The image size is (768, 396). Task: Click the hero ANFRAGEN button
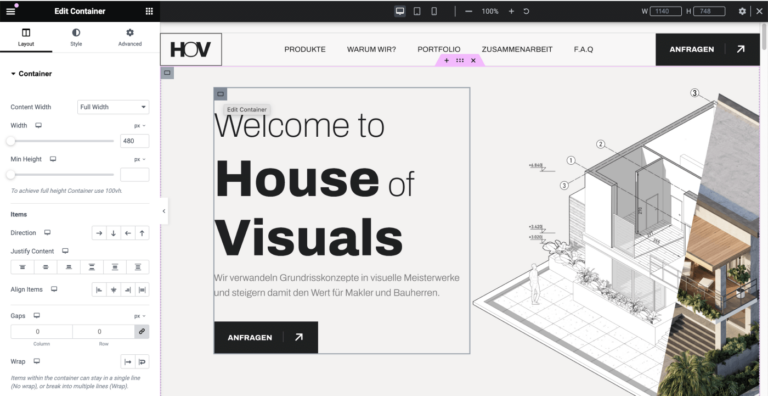point(266,337)
